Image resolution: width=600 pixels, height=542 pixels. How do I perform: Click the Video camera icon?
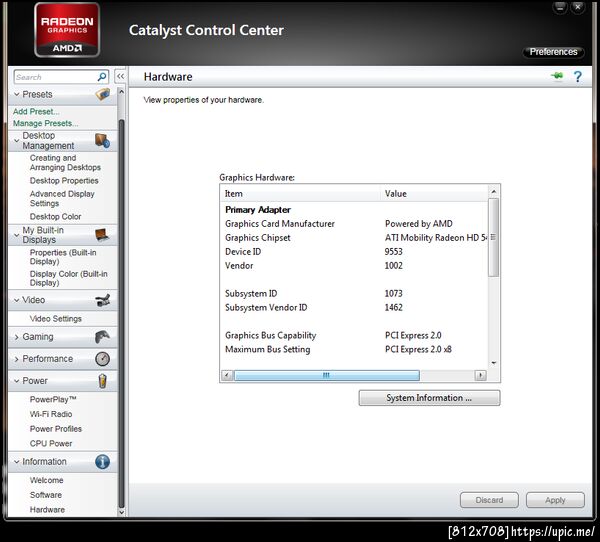(103, 300)
